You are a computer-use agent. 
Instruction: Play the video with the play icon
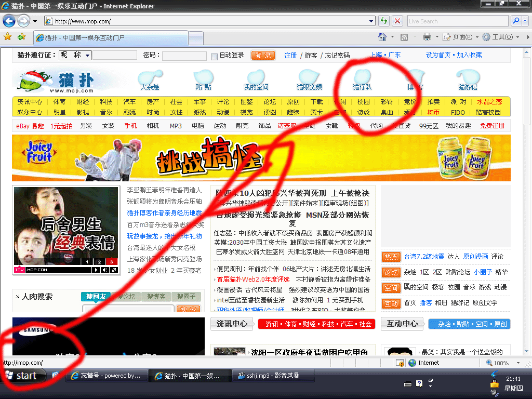click(96, 270)
